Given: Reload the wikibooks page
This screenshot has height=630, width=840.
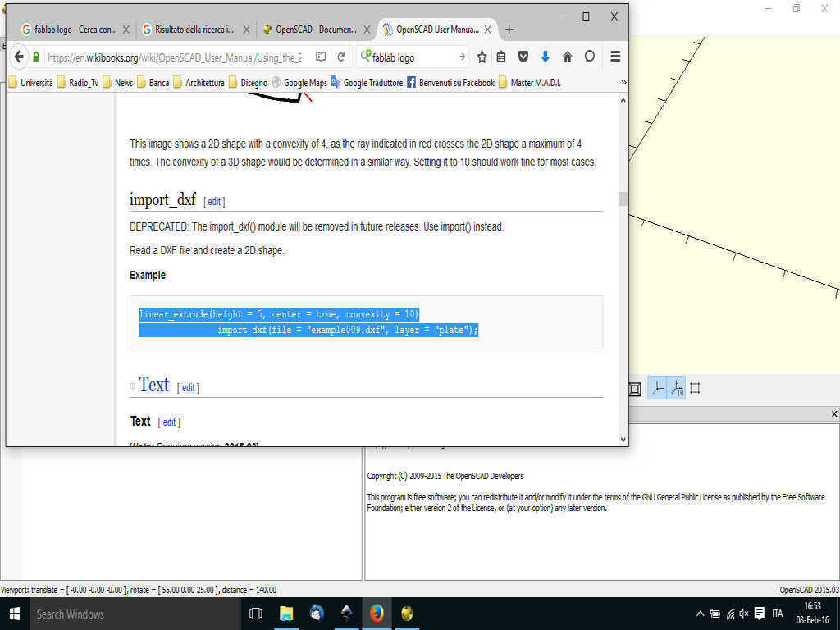Looking at the screenshot, I should coord(340,57).
